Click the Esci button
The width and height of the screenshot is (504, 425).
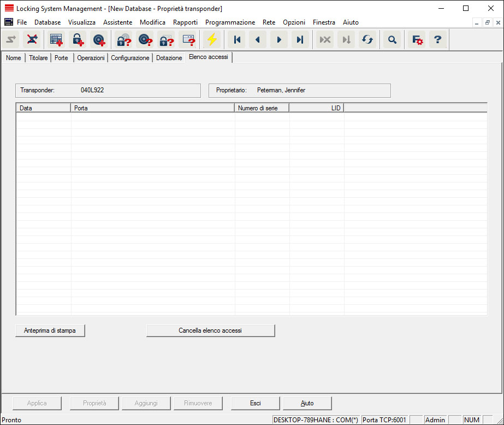point(255,403)
